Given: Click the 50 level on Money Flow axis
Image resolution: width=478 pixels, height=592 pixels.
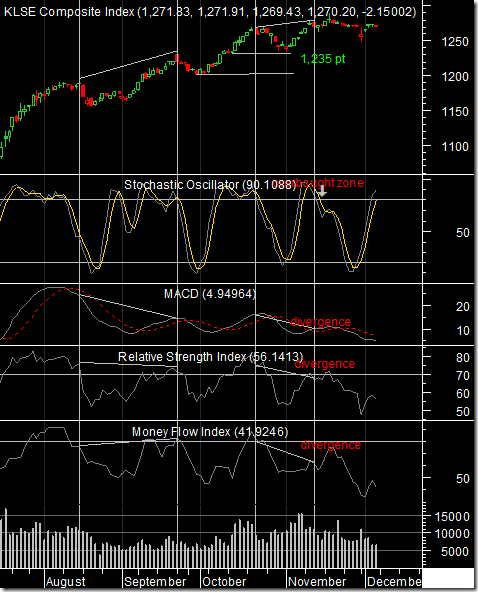Looking at the screenshot, I should pyautogui.click(x=463, y=479).
